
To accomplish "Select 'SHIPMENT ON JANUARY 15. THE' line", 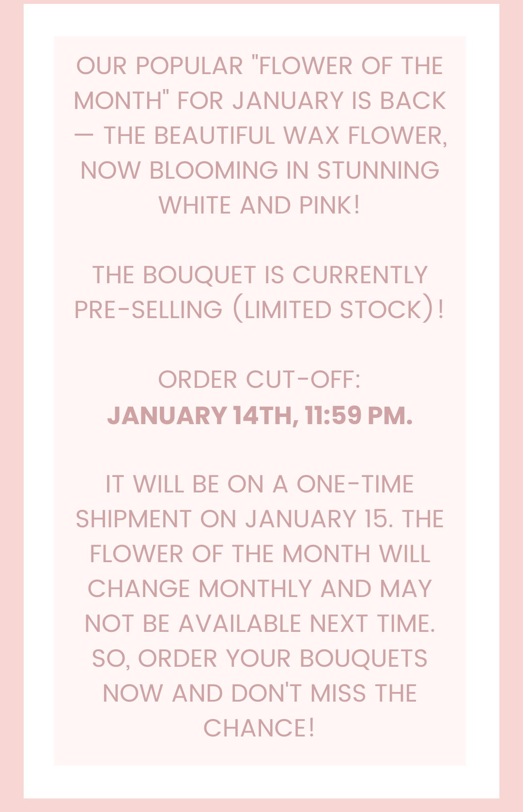I will pyautogui.click(x=260, y=519).
